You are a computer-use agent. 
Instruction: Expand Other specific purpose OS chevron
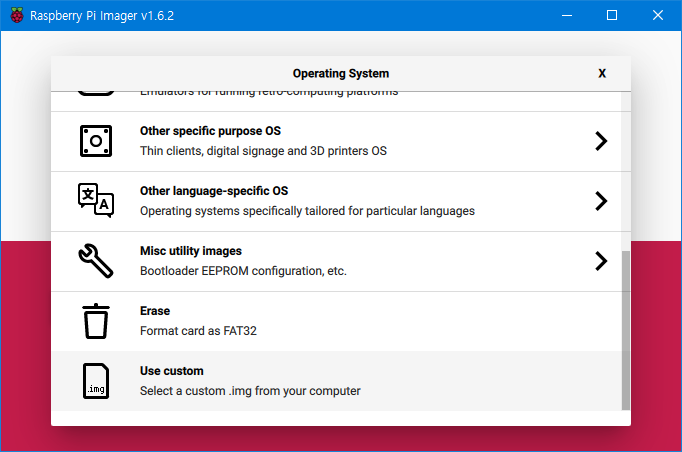(601, 141)
